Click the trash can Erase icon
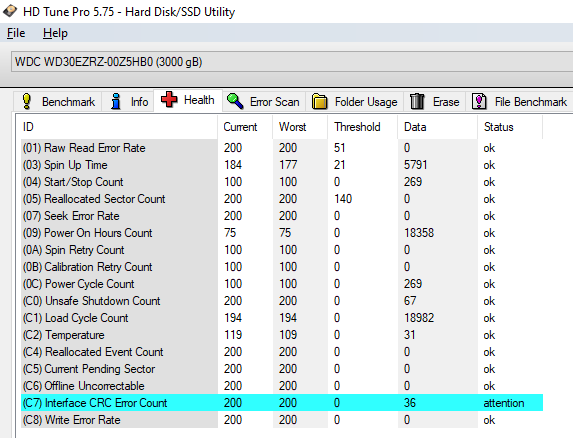573x438 pixels. tap(417, 101)
